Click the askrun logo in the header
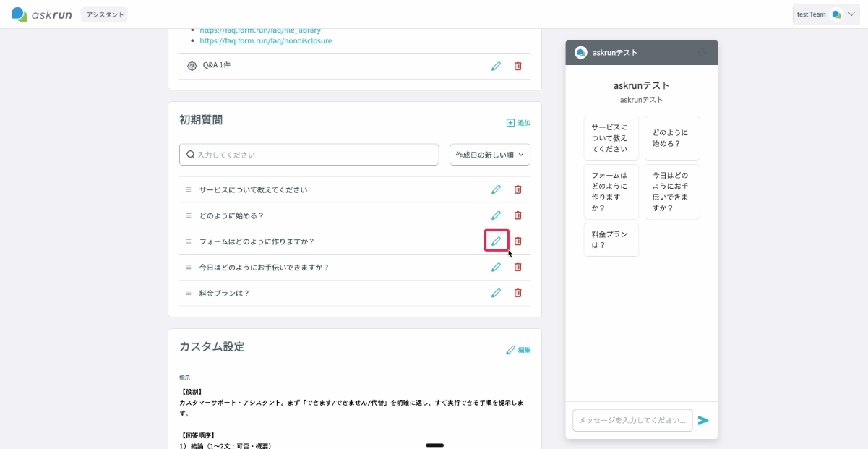 pyautogui.click(x=42, y=14)
